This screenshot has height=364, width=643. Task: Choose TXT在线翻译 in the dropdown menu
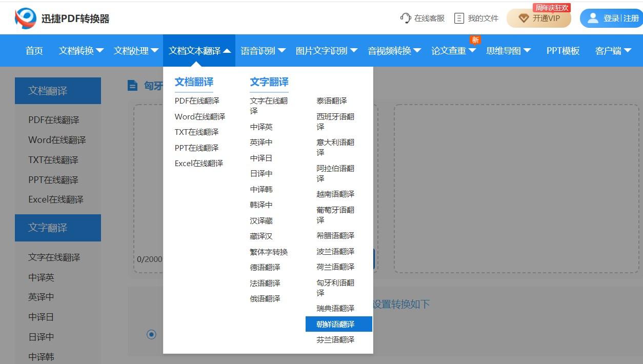pos(197,132)
